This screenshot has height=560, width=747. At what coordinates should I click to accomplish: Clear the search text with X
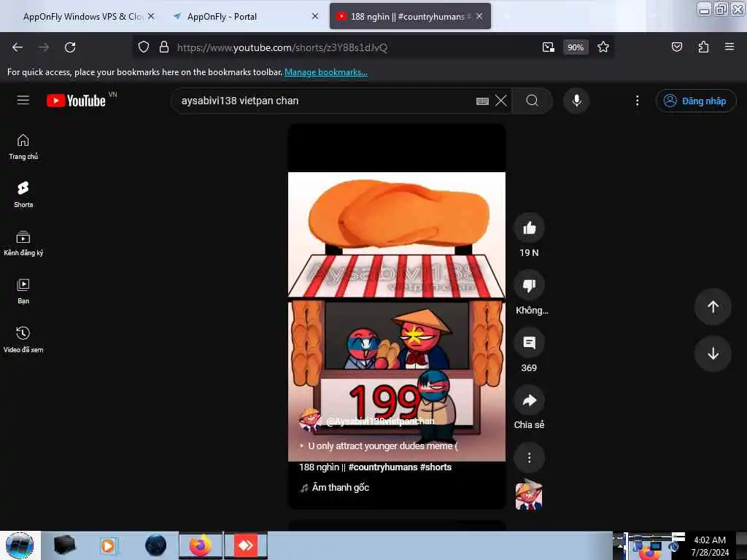point(500,101)
